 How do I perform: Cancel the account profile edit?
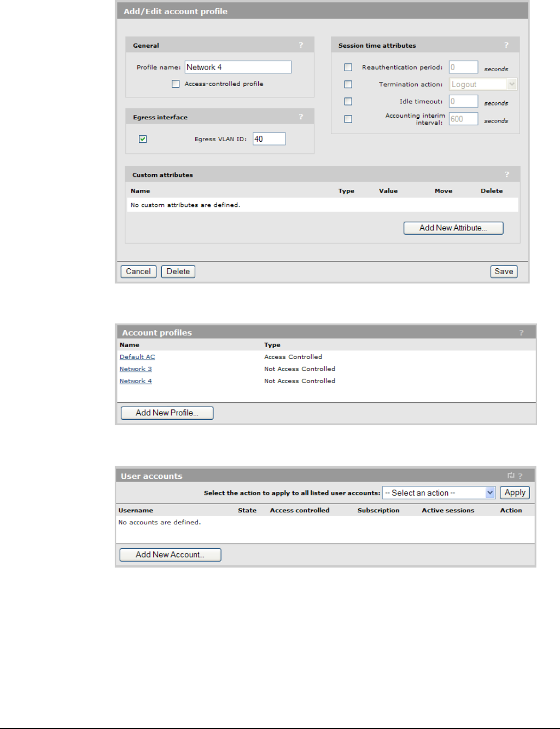click(138, 271)
